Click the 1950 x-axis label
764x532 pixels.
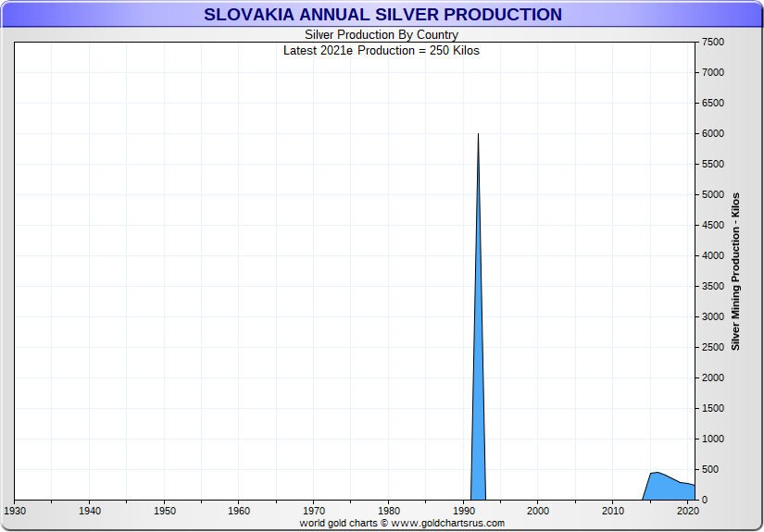[x=164, y=511]
